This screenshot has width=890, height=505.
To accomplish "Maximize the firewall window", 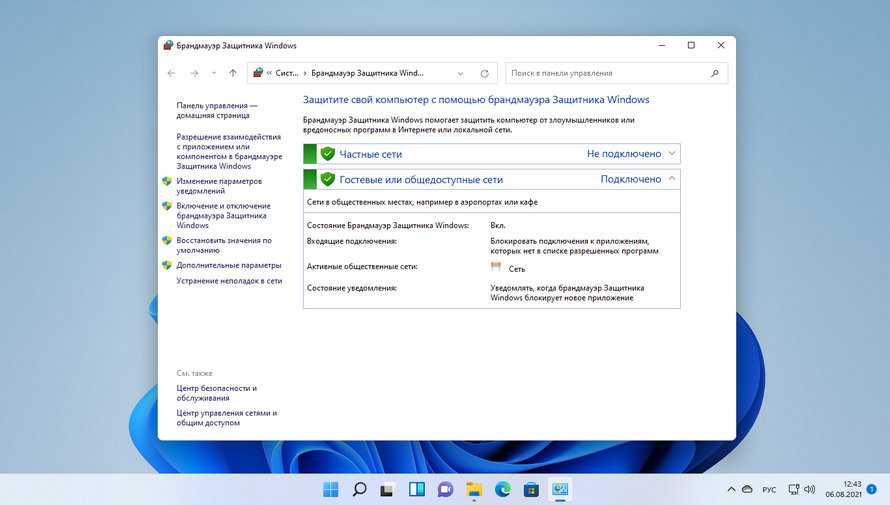I will pos(691,45).
